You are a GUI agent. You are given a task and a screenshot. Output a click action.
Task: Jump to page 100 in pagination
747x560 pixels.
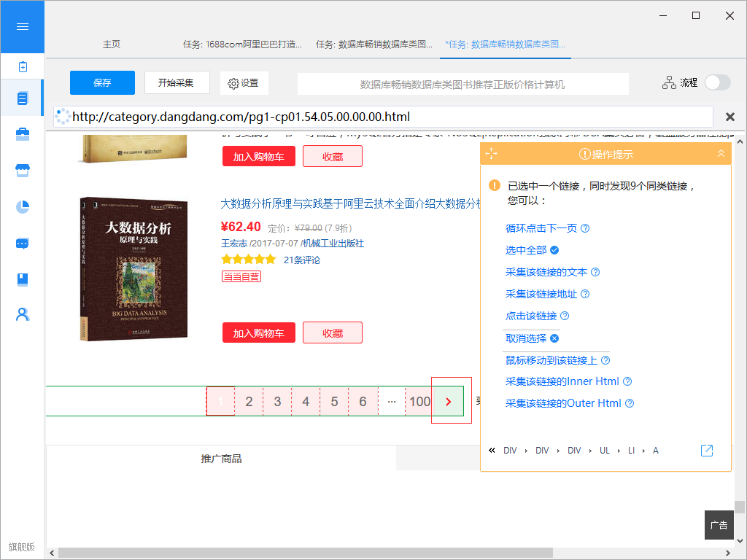pyautogui.click(x=419, y=402)
